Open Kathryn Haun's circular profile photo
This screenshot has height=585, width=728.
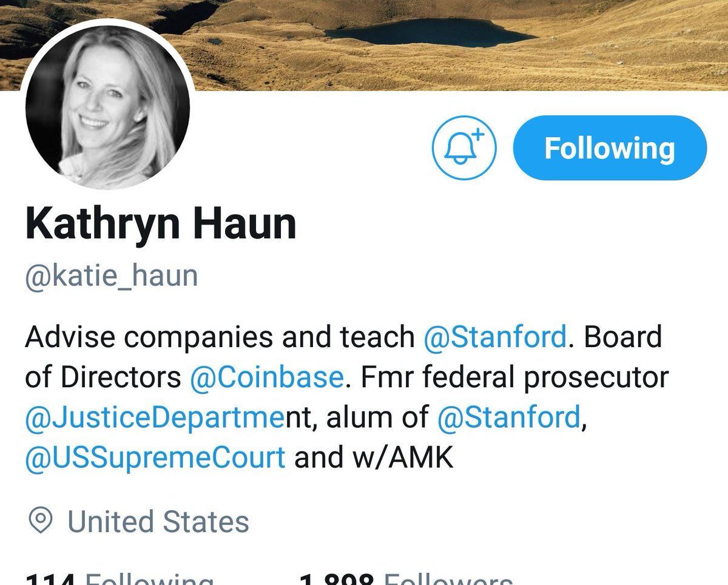[107, 107]
